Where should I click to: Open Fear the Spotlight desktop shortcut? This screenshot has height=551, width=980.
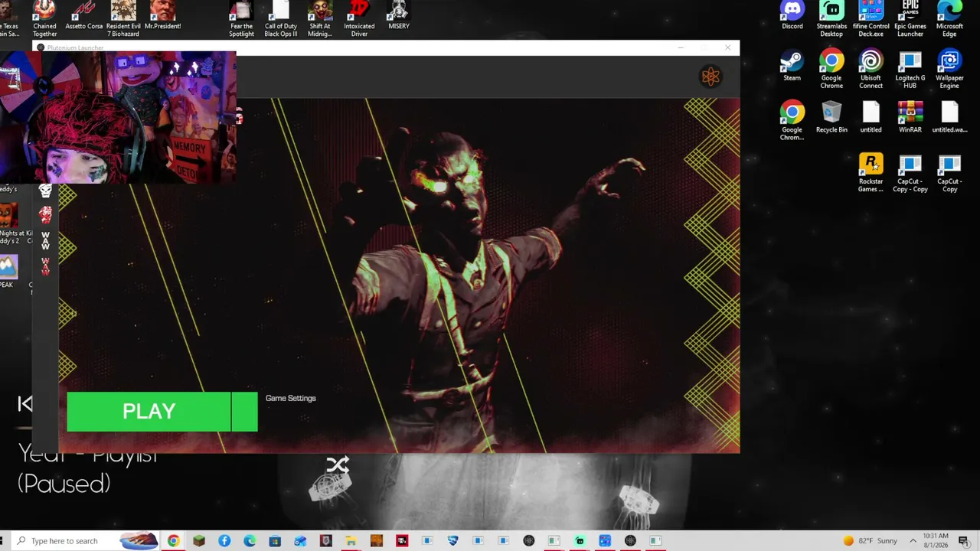click(241, 18)
